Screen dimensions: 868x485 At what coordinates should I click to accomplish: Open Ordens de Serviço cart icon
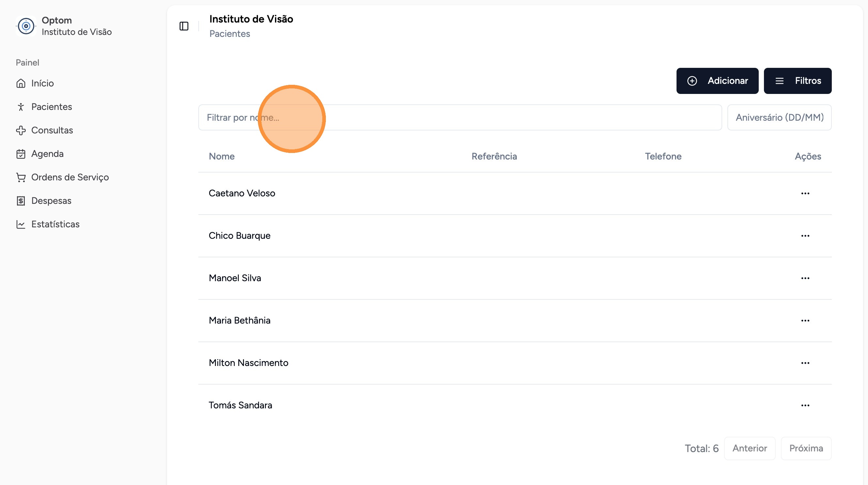pos(21,177)
